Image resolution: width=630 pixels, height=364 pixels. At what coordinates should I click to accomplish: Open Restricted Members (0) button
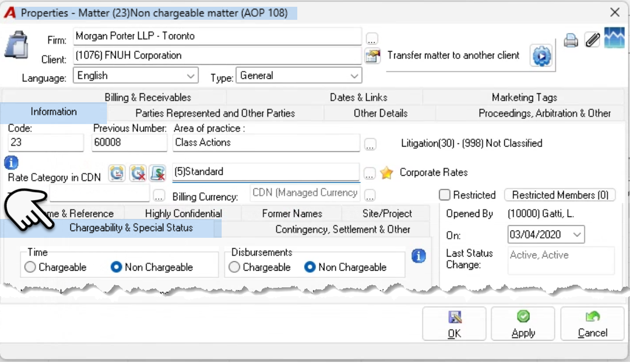(560, 195)
